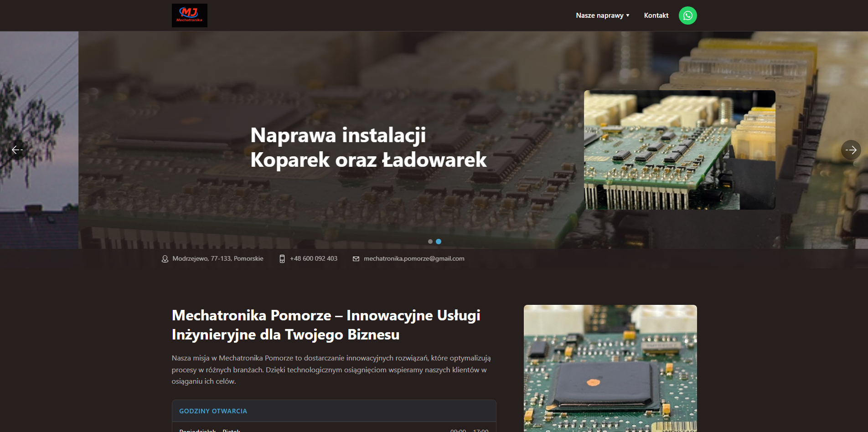Advance to next slide with right arrow

pyautogui.click(x=851, y=150)
